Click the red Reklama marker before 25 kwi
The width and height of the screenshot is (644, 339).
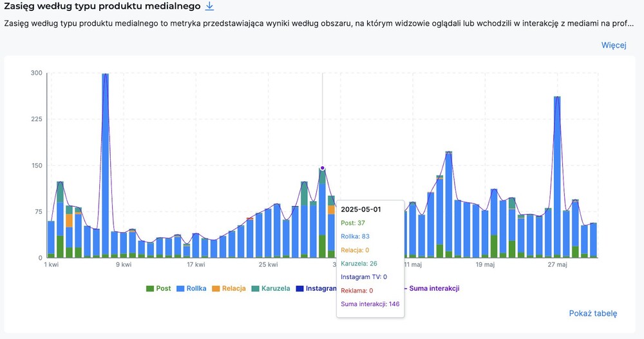[250, 219]
